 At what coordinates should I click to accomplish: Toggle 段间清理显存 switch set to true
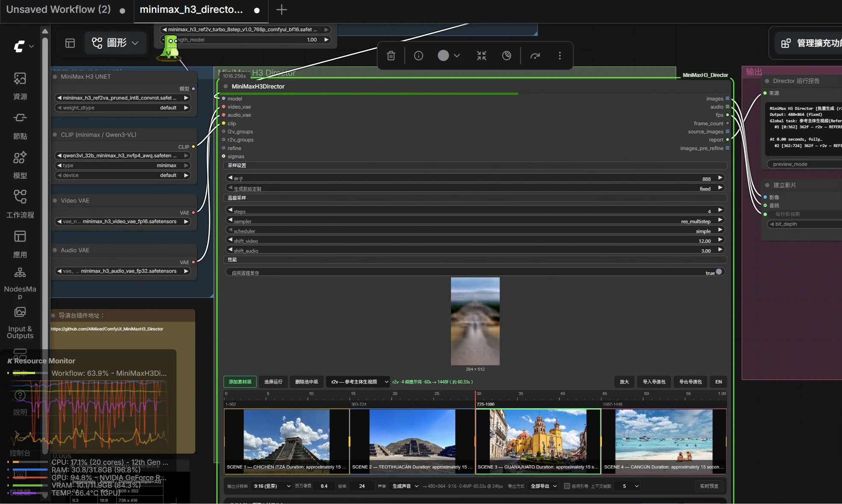(x=719, y=272)
